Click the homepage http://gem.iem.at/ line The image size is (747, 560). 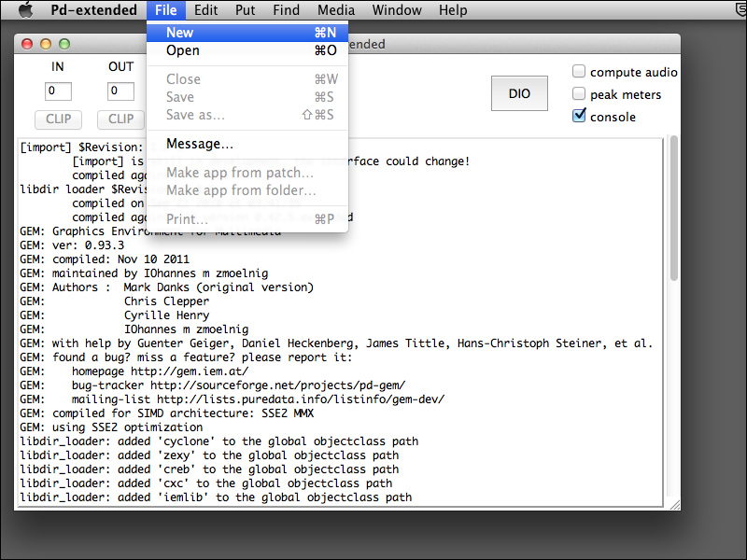[x=134, y=371]
